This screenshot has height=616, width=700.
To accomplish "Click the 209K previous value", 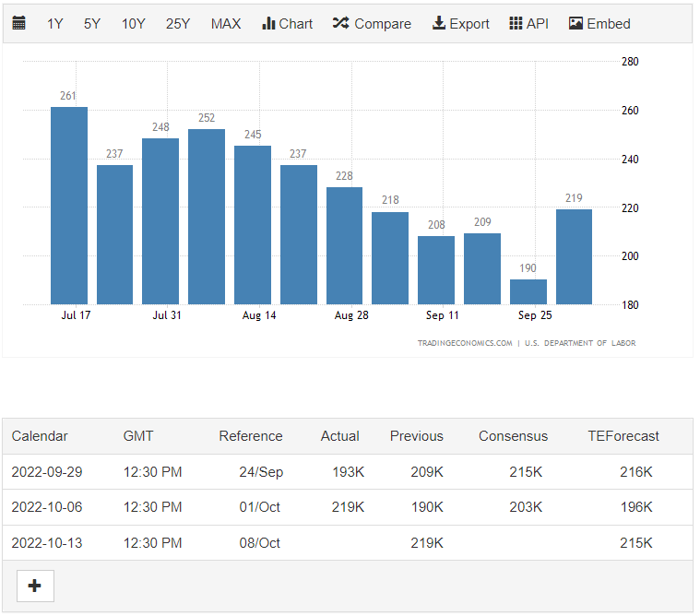I will (427, 472).
